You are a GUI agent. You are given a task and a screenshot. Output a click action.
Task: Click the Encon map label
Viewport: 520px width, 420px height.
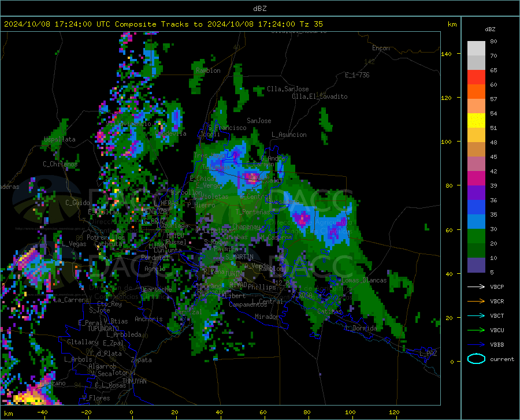(381, 48)
